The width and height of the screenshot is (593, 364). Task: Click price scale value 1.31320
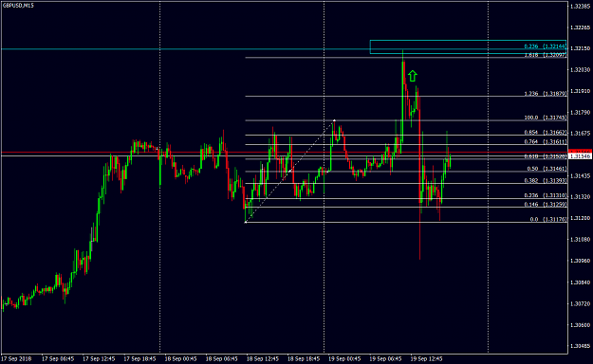[580, 197]
